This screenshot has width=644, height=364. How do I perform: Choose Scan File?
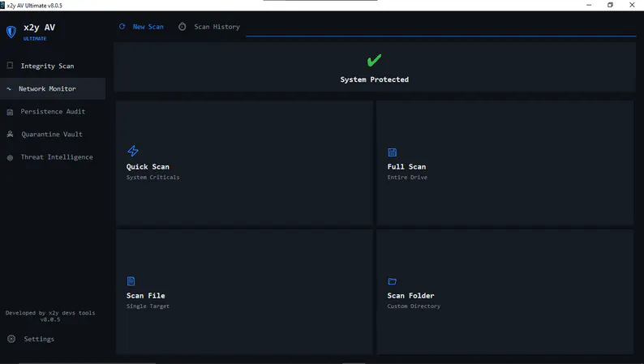(x=244, y=292)
